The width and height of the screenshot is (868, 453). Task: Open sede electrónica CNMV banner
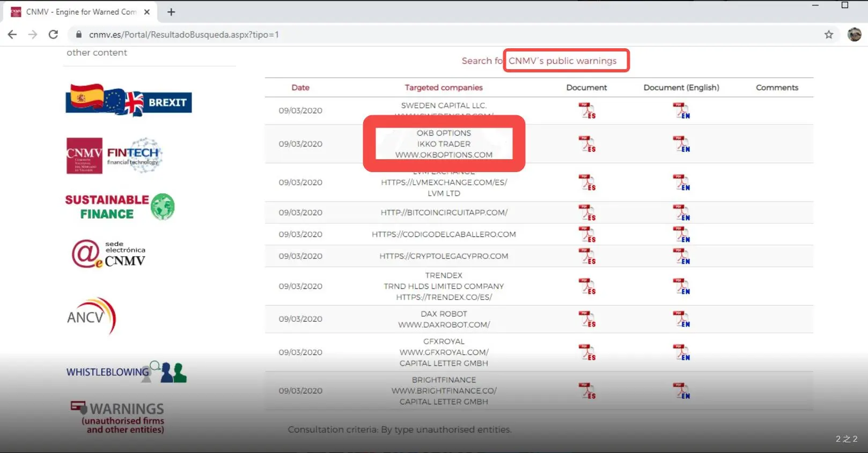click(x=109, y=254)
